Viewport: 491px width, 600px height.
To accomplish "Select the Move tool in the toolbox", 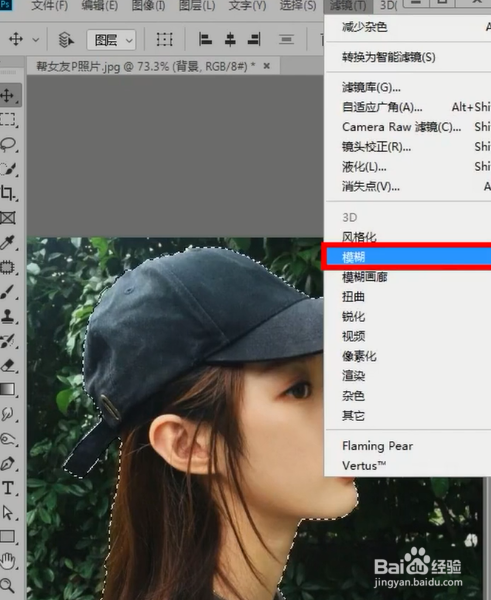I will pos(8,95).
